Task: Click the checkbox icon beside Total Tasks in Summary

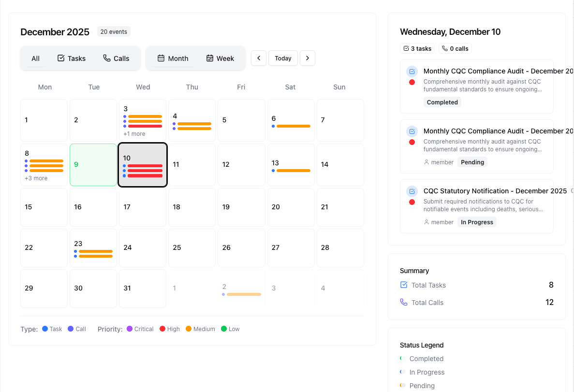Action: [x=404, y=285]
